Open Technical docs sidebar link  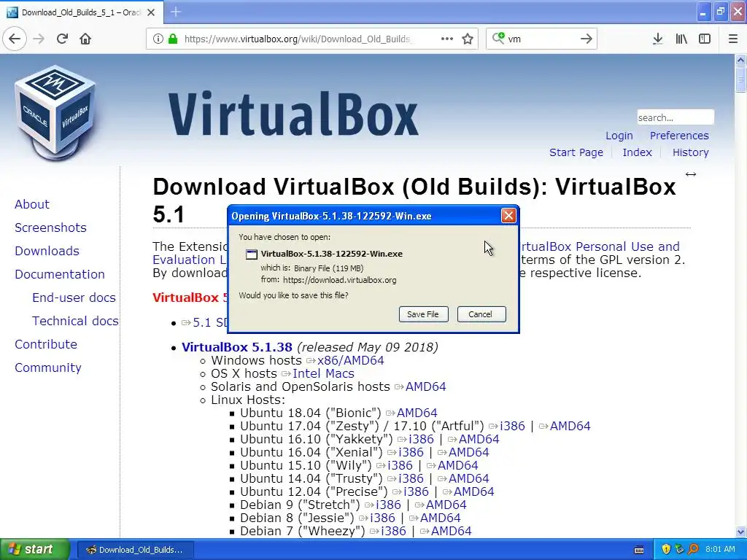point(75,321)
